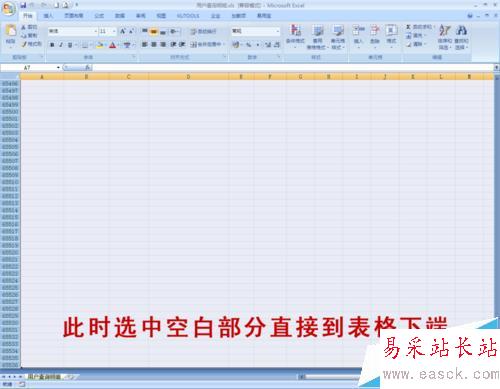The width and height of the screenshot is (500, 389).
Task: Switch to the Data ribbon tab
Action: (120, 16)
